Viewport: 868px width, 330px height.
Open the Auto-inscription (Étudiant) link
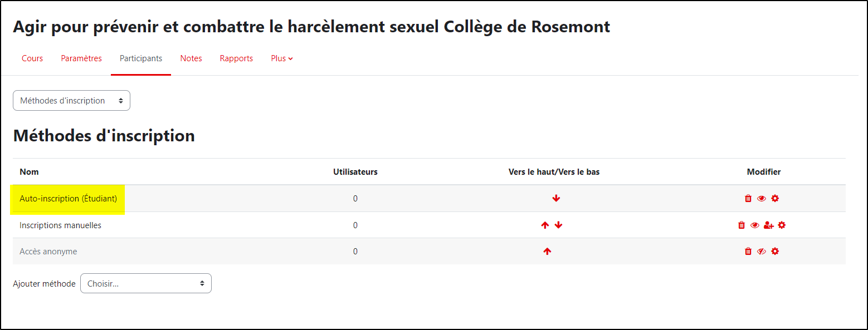(x=68, y=199)
